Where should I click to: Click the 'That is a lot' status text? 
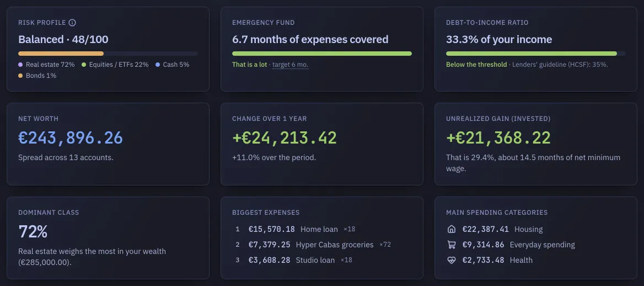coord(249,65)
